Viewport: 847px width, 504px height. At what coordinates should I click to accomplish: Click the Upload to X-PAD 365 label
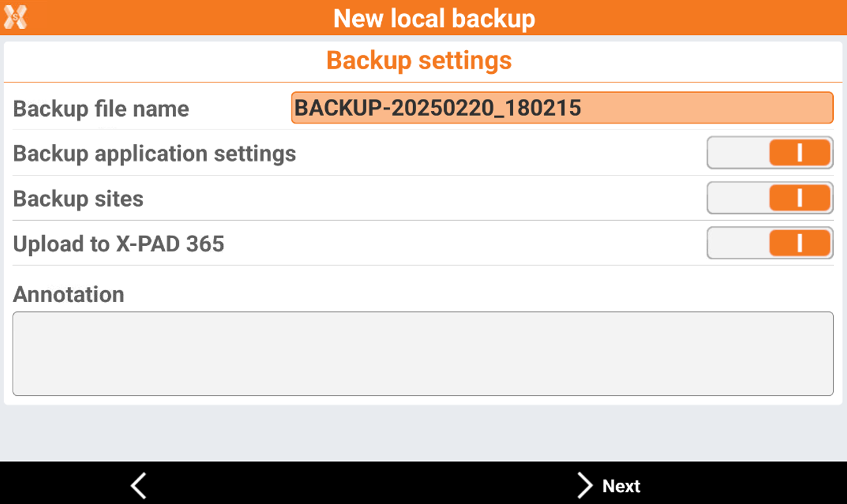point(119,244)
